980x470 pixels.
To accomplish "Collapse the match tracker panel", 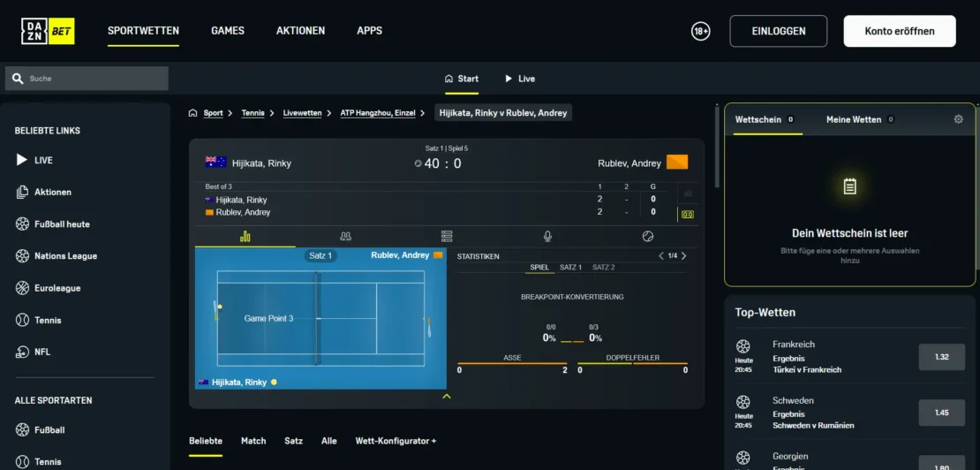I will [x=446, y=397].
